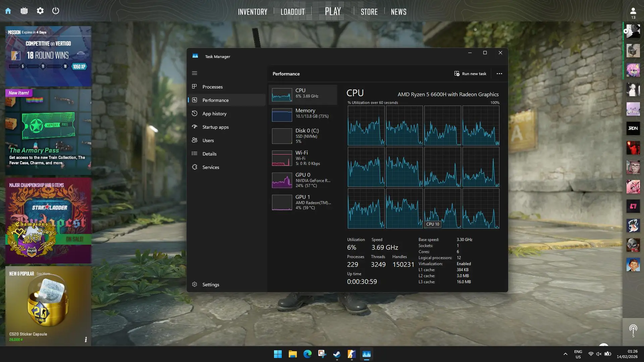Click See More next to New & Popular
This screenshot has height=362, width=644.
coord(43,274)
